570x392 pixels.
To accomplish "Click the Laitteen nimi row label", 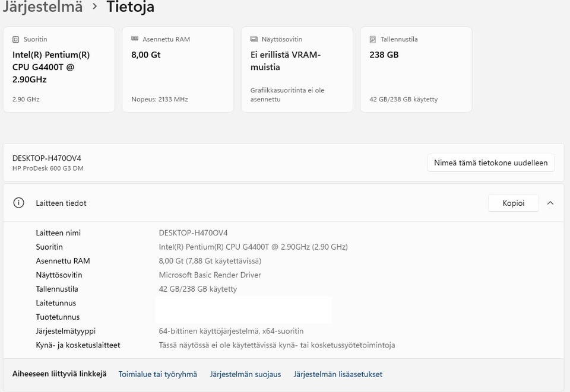I will click(58, 233).
